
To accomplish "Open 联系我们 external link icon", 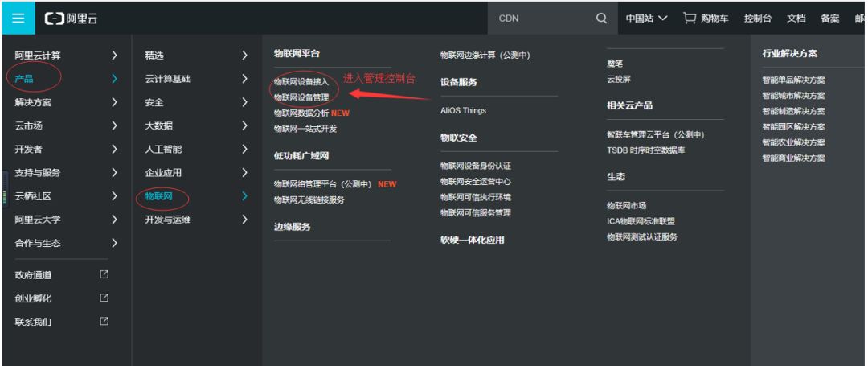I will pyautogui.click(x=104, y=321).
